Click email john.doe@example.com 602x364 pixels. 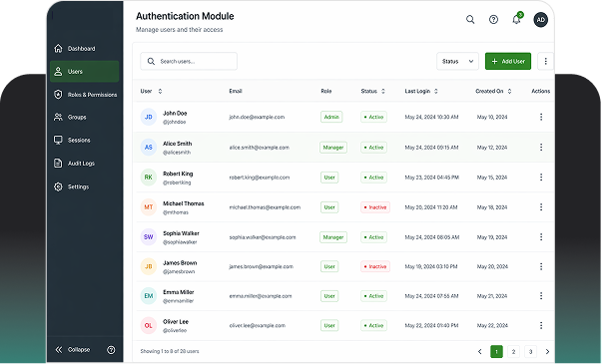click(x=257, y=117)
